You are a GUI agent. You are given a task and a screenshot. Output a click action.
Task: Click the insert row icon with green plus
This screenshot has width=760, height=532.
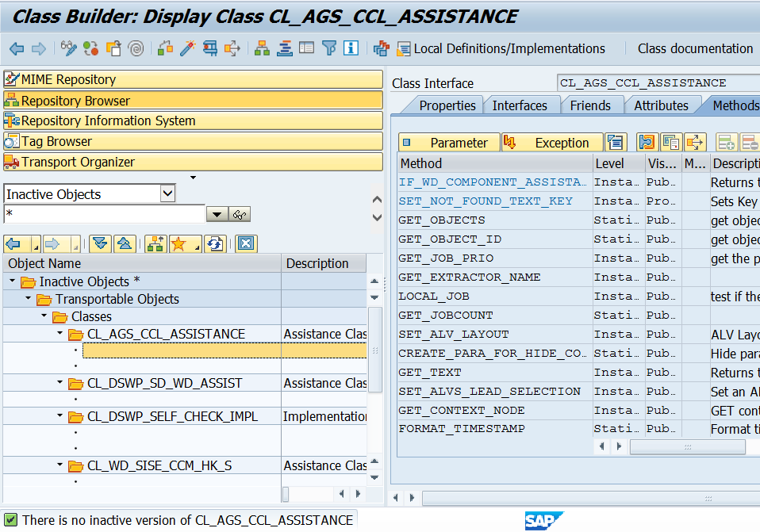[727, 143]
